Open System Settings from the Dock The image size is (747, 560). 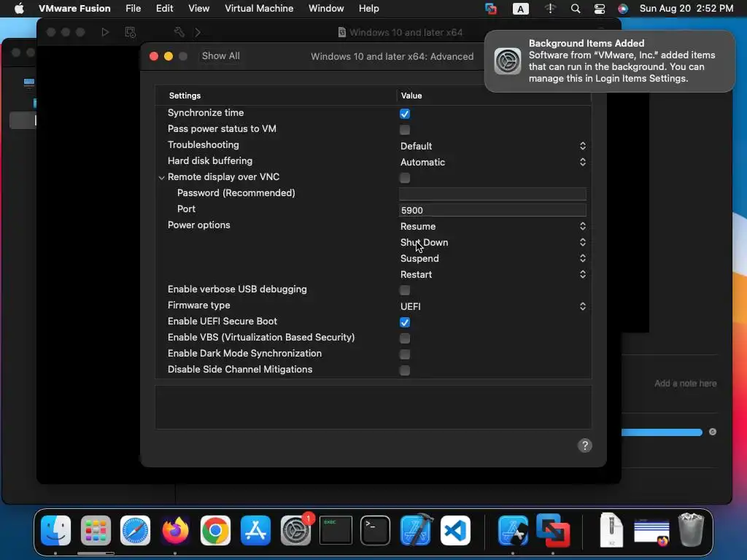(x=295, y=530)
